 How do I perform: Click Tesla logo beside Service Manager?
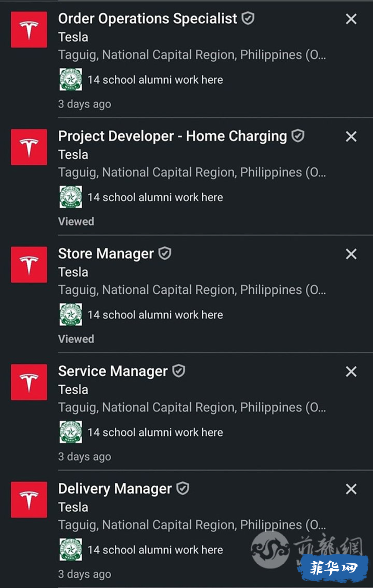(29, 382)
